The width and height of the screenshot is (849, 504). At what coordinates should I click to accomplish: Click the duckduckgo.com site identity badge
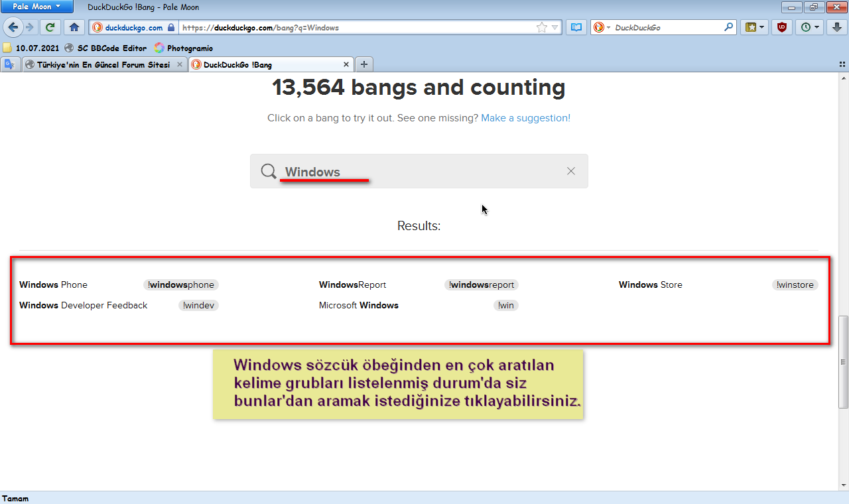click(133, 27)
